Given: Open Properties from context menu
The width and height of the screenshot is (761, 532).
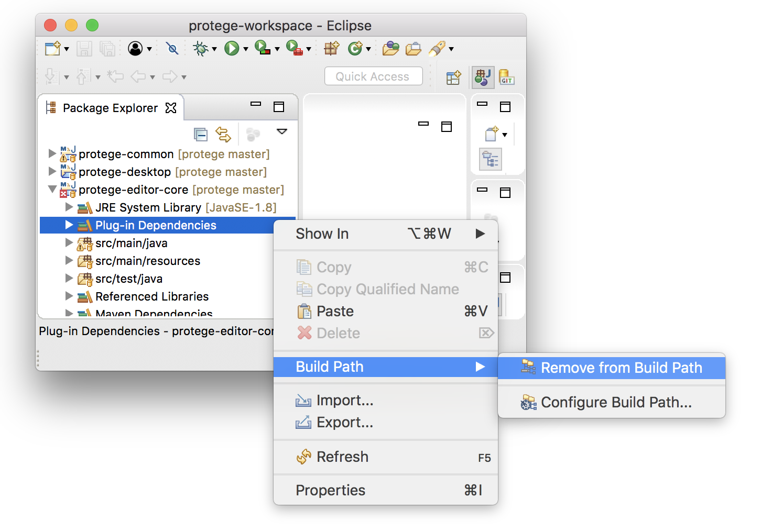Looking at the screenshot, I should click(386, 491).
